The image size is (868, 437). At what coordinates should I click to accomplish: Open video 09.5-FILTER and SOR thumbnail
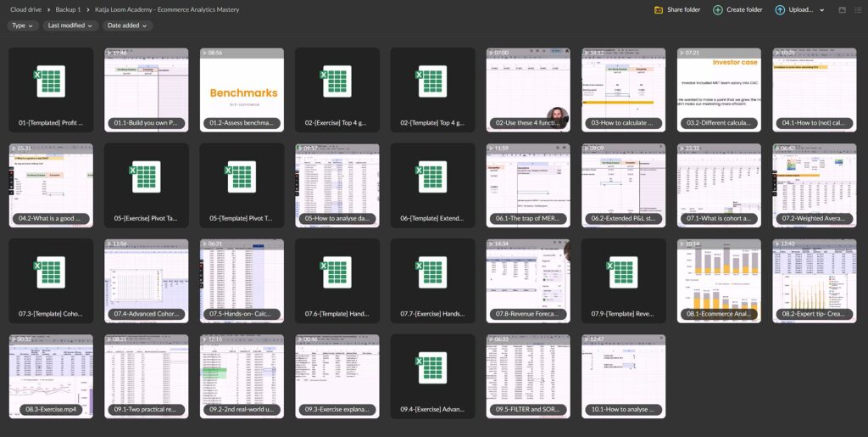coord(528,376)
